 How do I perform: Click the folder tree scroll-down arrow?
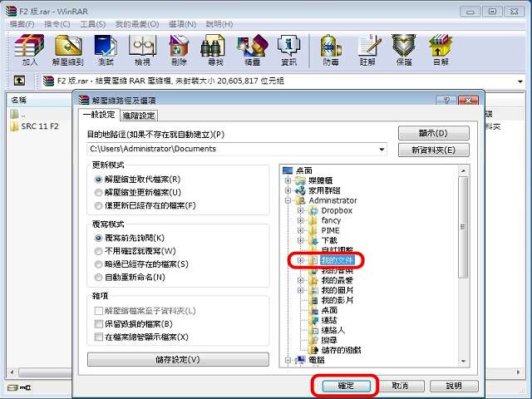click(463, 362)
